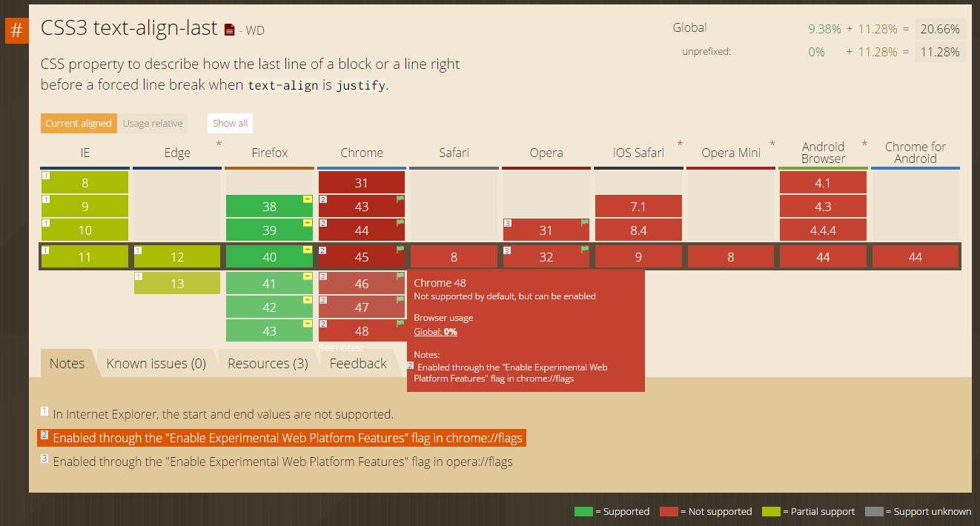Select the IE 9 support cell
The height and width of the screenshot is (526, 980).
(x=85, y=207)
